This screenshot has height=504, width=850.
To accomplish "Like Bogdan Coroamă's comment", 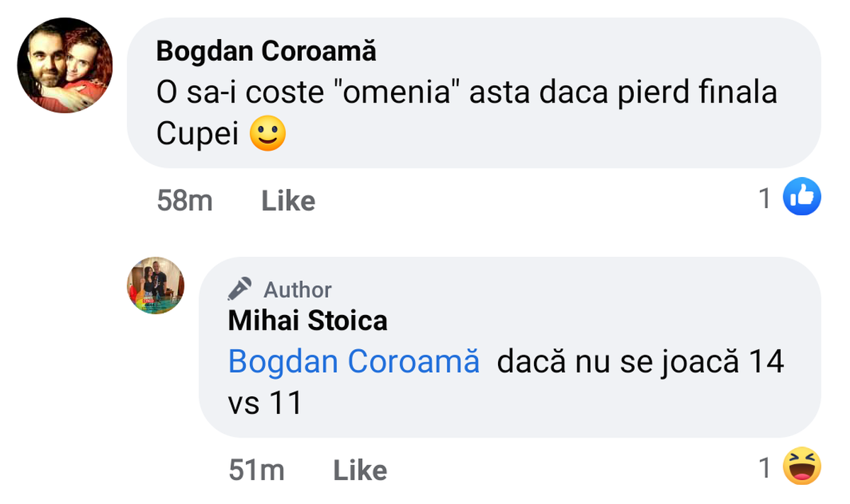I will pos(287,200).
